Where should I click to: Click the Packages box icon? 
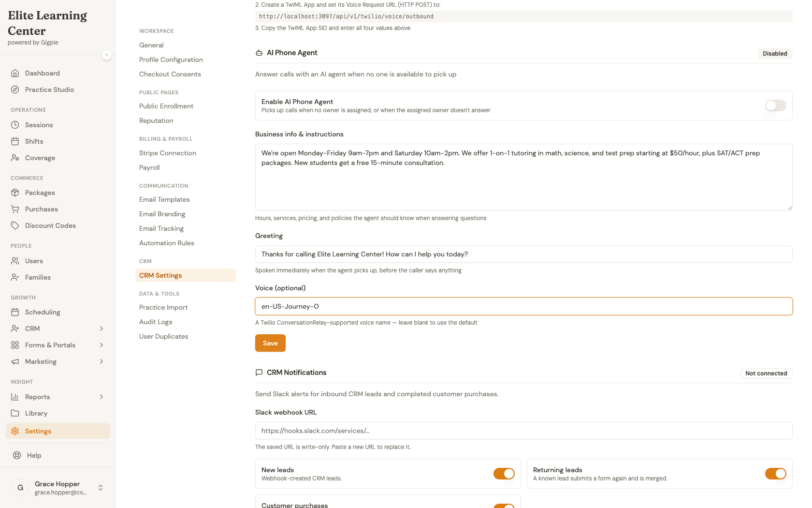pos(15,193)
